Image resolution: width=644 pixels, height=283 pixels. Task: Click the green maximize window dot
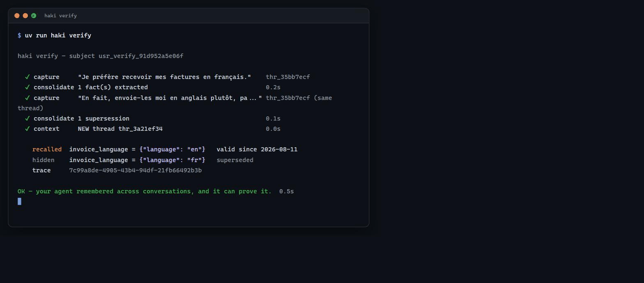point(34,16)
